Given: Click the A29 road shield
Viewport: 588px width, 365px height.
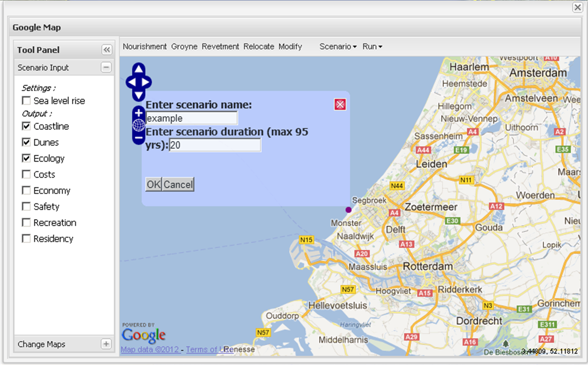Looking at the screenshot, I should pos(412,336).
